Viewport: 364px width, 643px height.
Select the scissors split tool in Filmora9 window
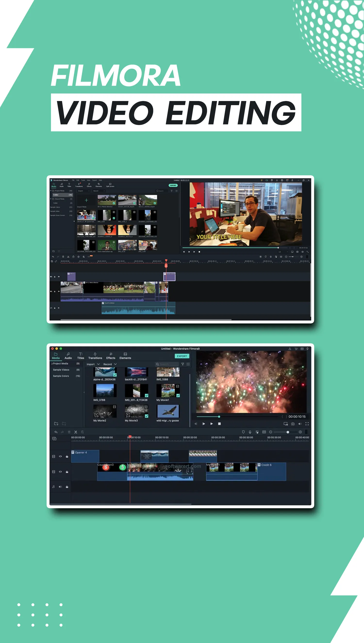pos(75,432)
